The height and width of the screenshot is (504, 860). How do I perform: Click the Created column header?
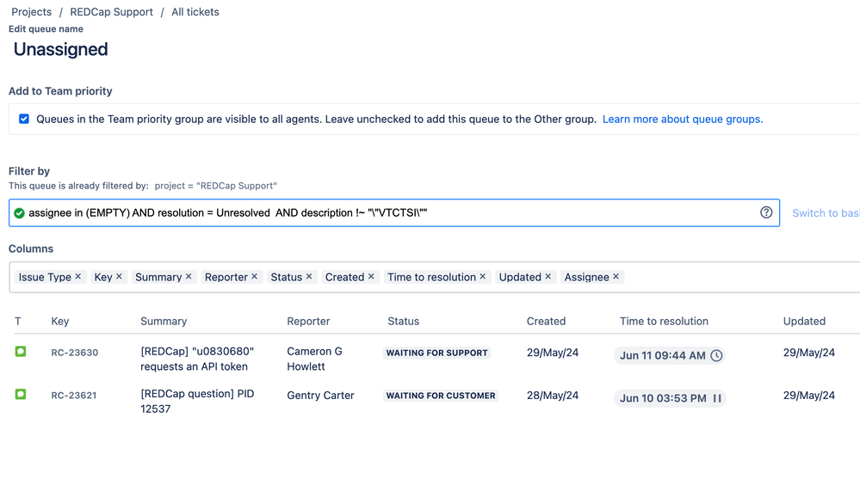(546, 321)
